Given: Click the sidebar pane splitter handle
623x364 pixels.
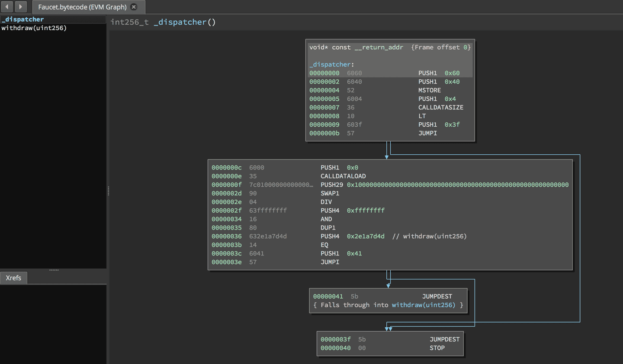Looking at the screenshot, I should click(x=109, y=190).
